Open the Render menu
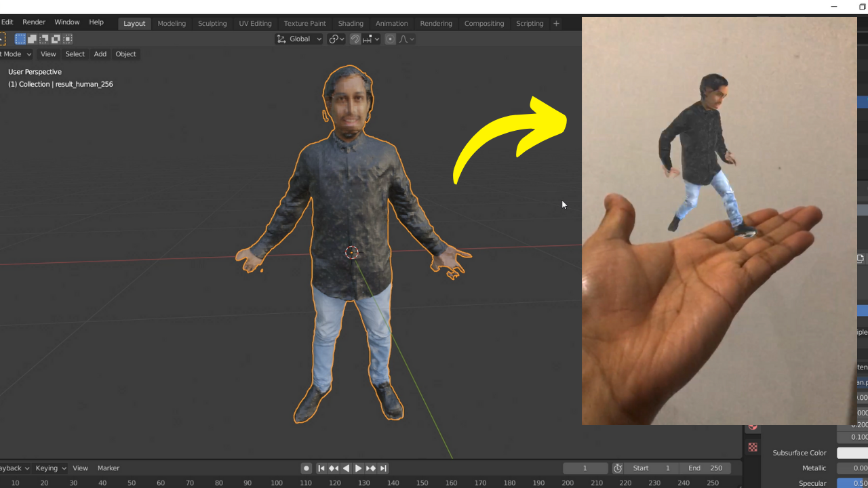Viewport: 868px width, 488px height. pos(33,22)
